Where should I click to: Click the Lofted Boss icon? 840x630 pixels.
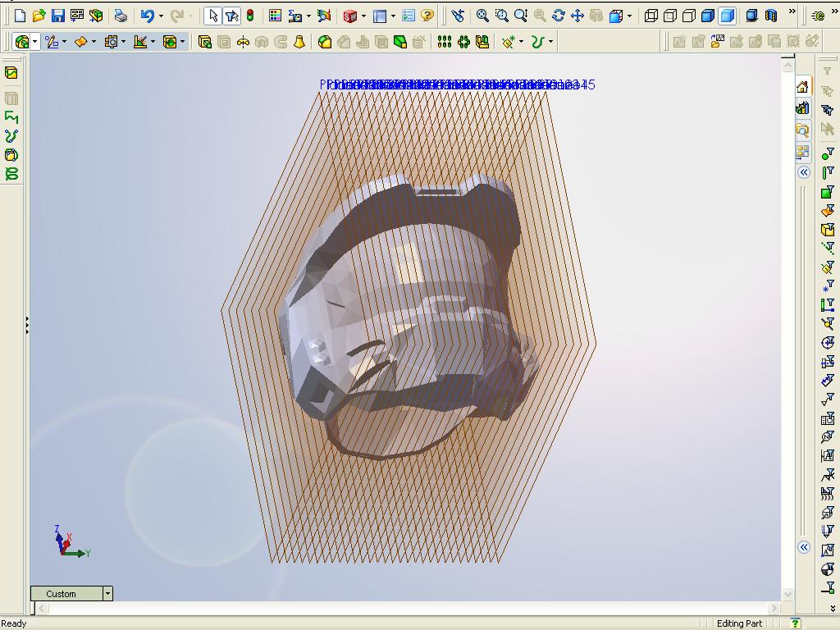[x=299, y=42]
